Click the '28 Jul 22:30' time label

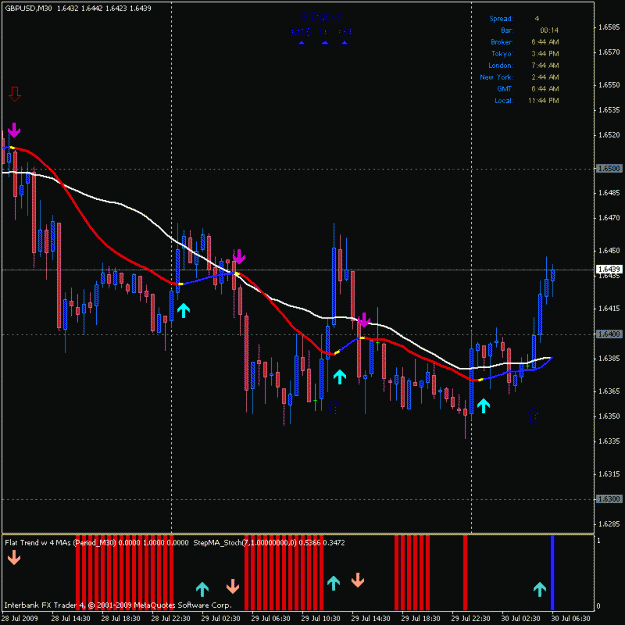point(171,618)
